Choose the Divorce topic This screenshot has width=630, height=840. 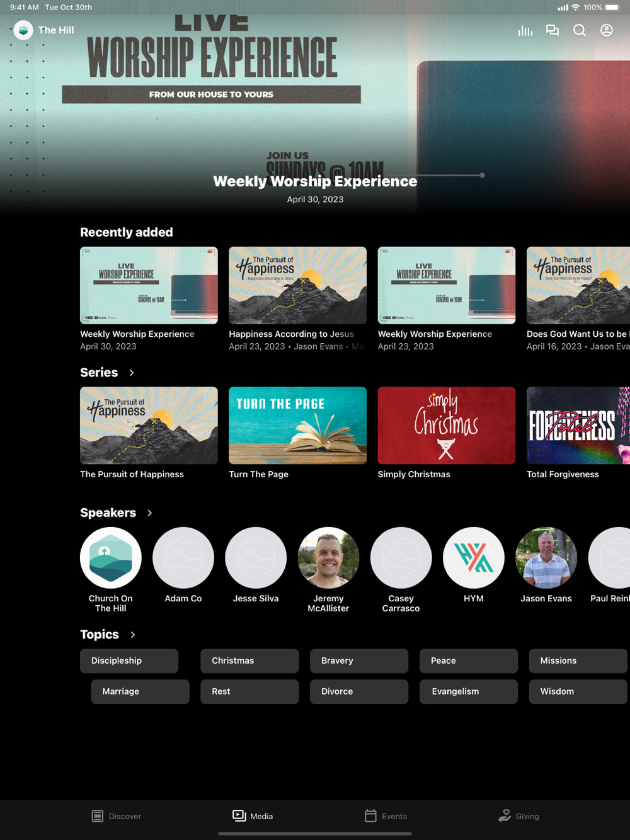(x=359, y=691)
